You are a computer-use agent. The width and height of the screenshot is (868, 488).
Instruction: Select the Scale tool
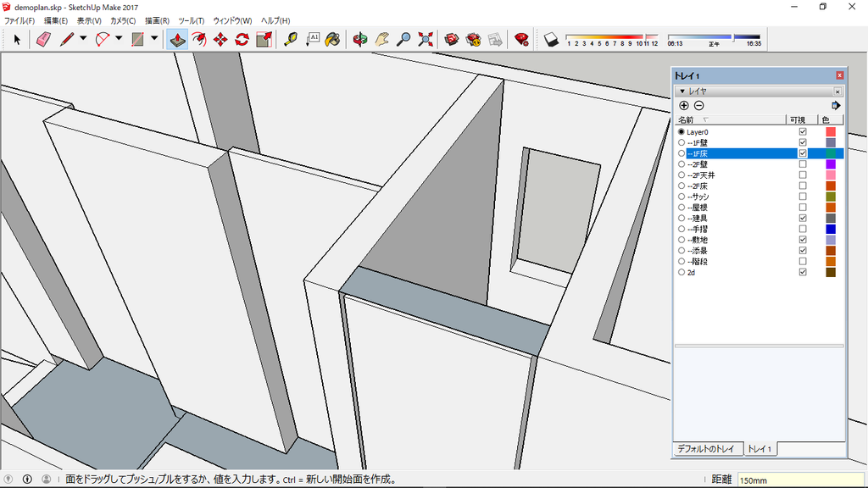(x=264, y=39)
